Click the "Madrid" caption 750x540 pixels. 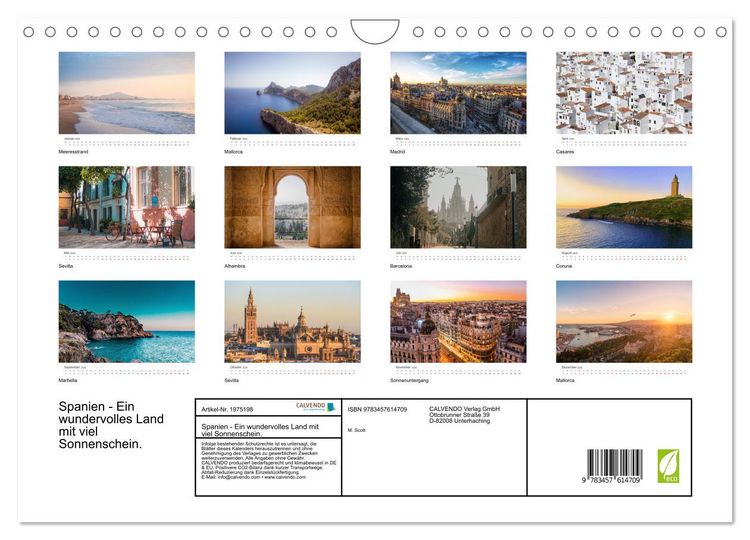pos(397,152)
